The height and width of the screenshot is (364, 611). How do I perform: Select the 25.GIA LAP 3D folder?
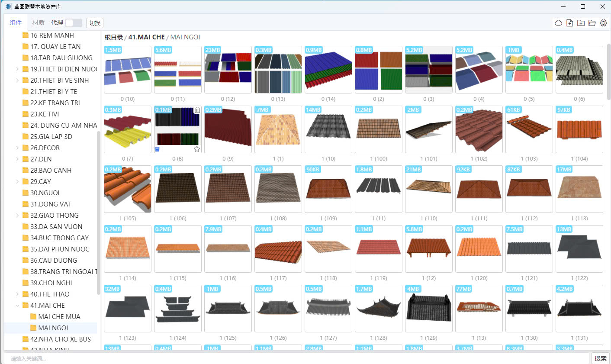51,136
